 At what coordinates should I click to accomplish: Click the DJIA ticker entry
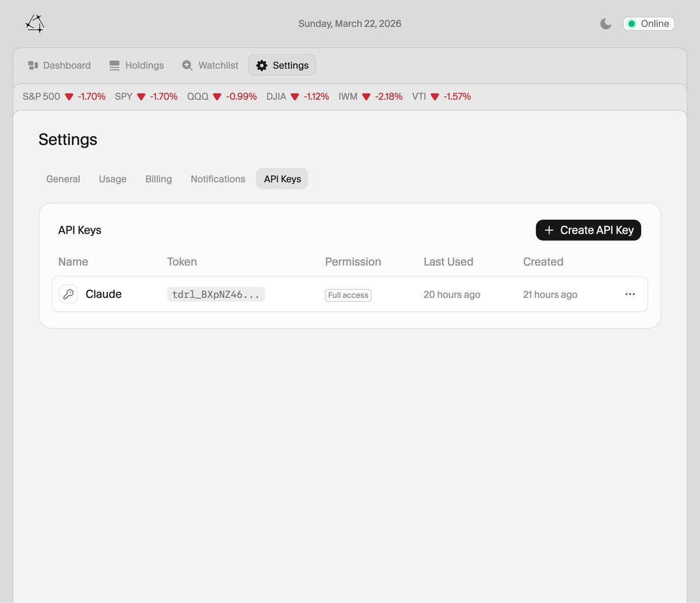tap(297, 96)
